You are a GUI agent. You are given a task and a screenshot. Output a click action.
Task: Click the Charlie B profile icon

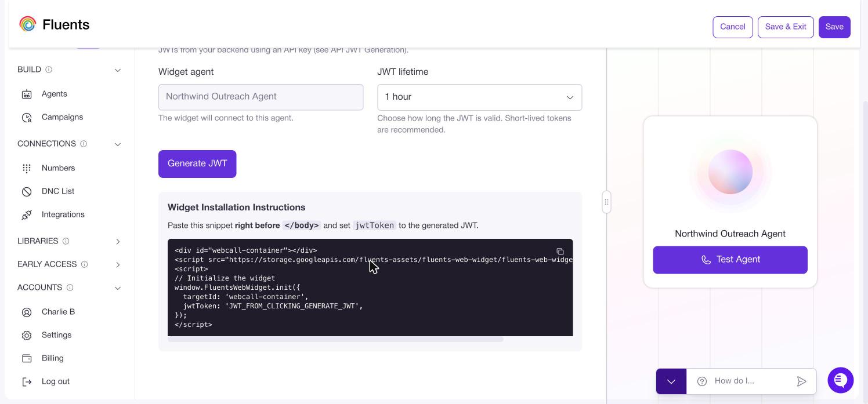pos(27,312)
